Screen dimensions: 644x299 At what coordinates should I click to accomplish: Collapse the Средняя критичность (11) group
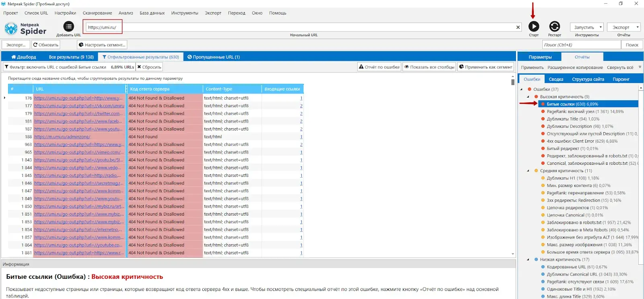tap(528, 171)
